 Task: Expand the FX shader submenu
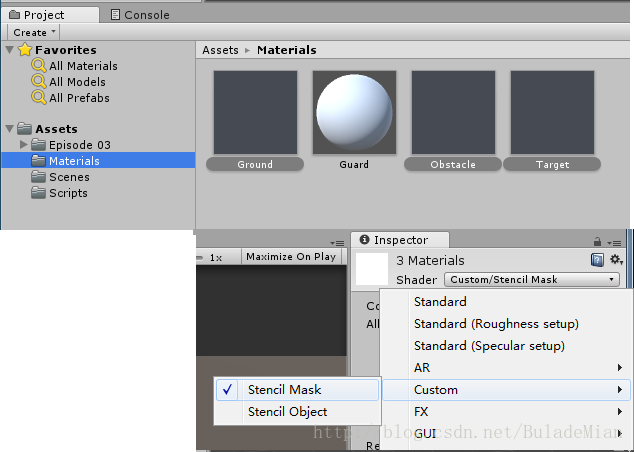click(x=506, y=412)
